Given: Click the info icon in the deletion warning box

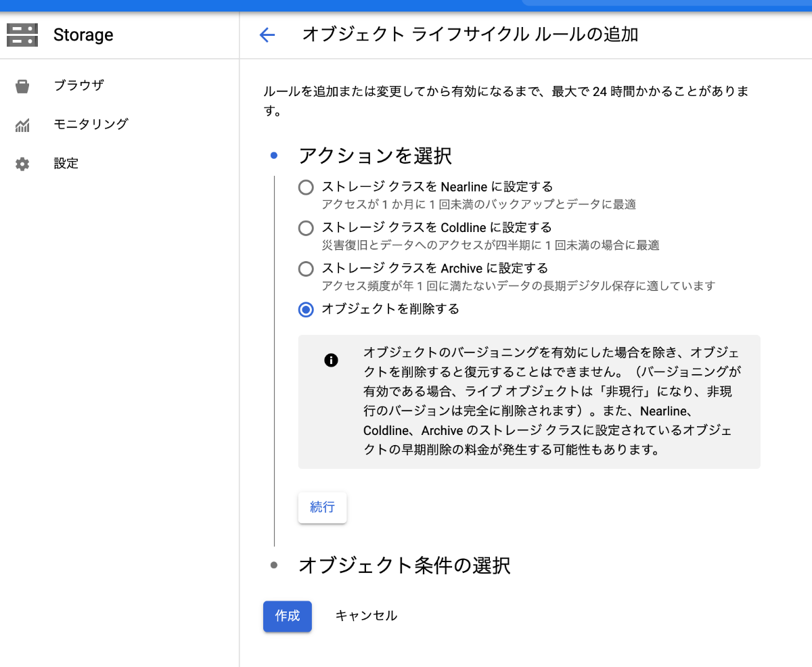Looking at the screenshot, I should coord(331,360).
